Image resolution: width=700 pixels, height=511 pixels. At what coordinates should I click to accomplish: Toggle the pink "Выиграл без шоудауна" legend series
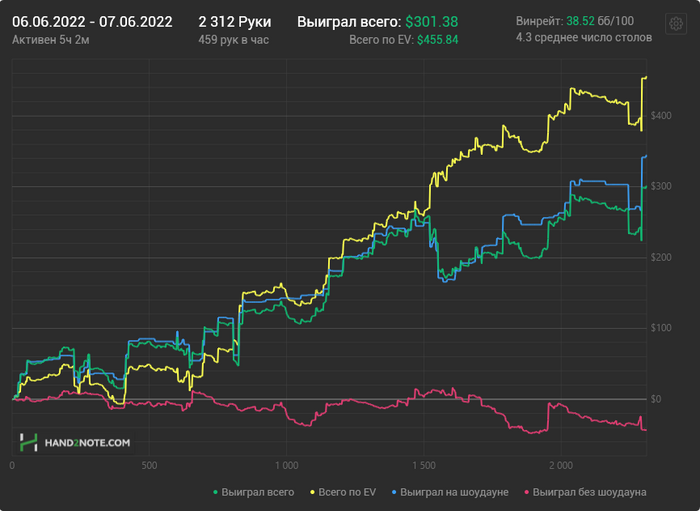coord(585,492)
